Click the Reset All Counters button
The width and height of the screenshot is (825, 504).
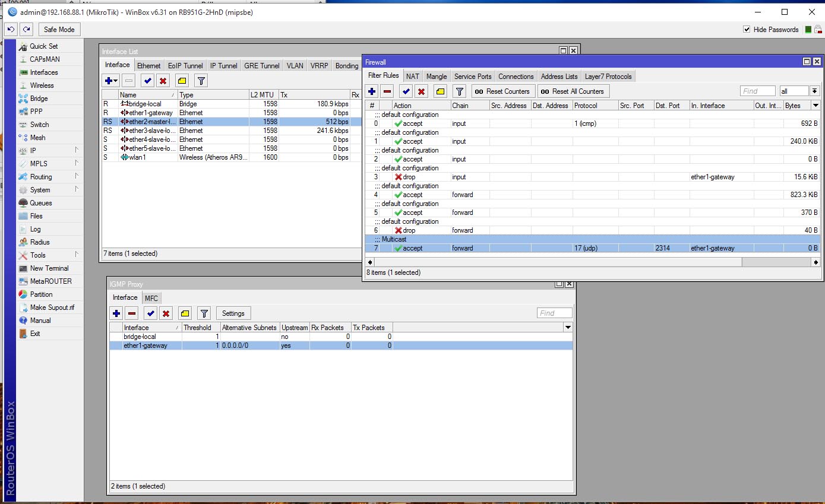pyautogui.click(x=573, y=91)
